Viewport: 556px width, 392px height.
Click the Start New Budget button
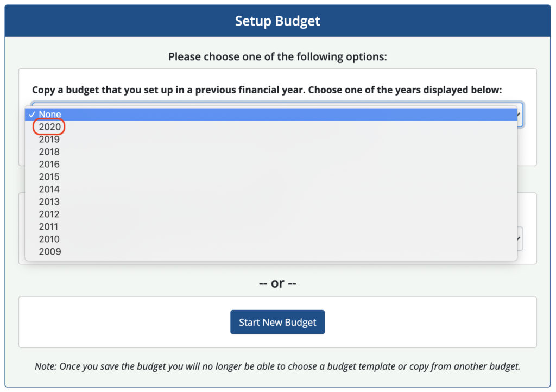point(277,322)
